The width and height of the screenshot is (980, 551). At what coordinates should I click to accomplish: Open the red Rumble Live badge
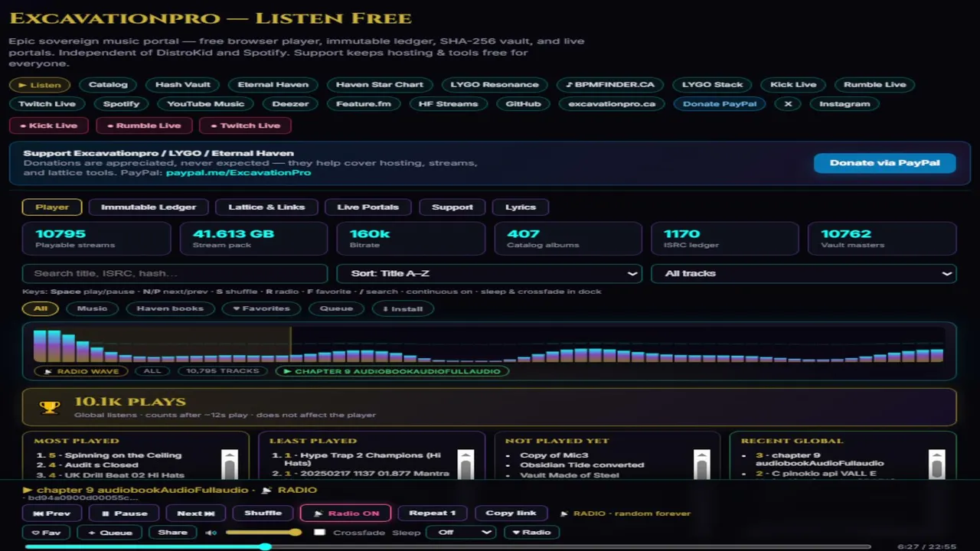(x=144, y=126)
